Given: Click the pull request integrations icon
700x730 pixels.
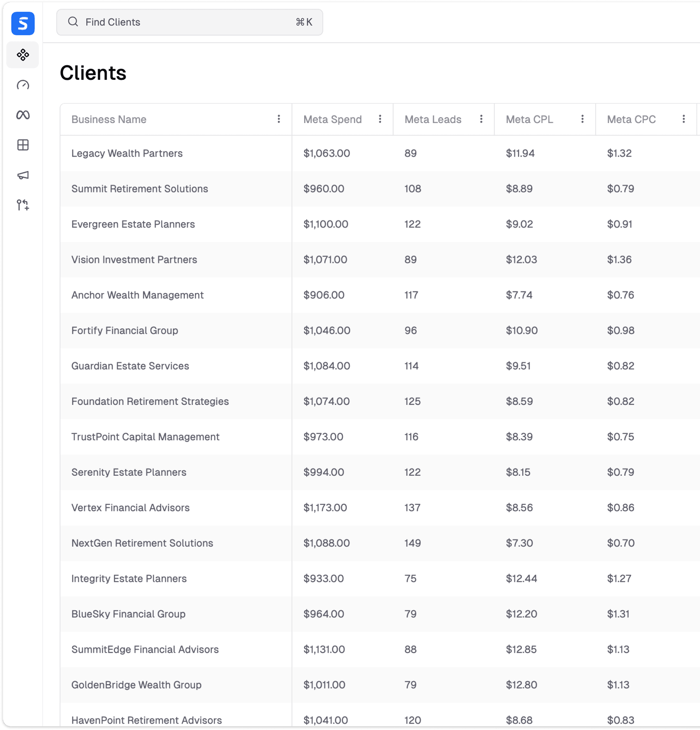Looking at the screenshot, I should coord(23,205).
